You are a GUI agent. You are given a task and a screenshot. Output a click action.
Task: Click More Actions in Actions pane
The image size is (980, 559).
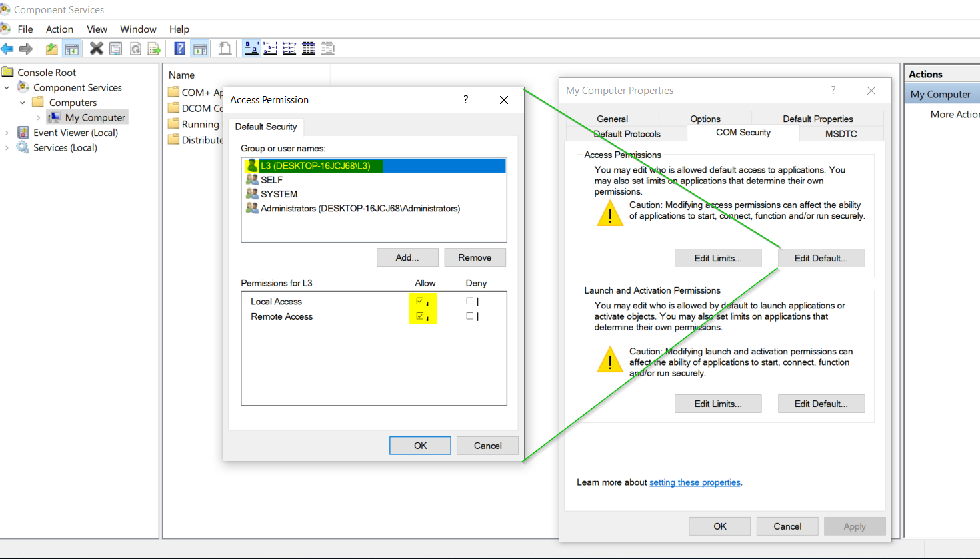(x=955, y=114)
